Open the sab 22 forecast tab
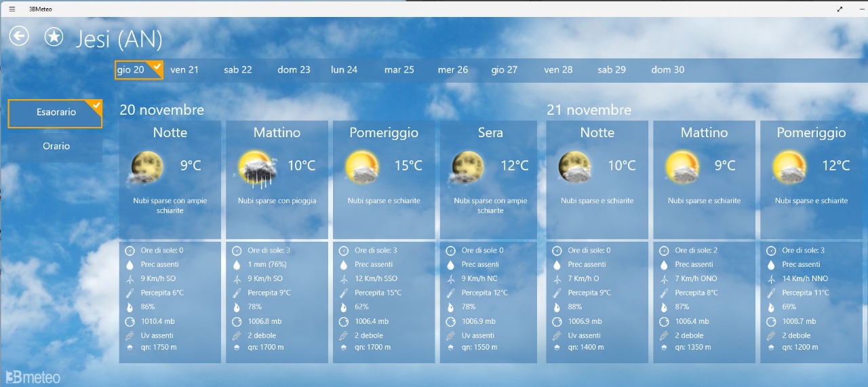868x387 pixels. 238,69
